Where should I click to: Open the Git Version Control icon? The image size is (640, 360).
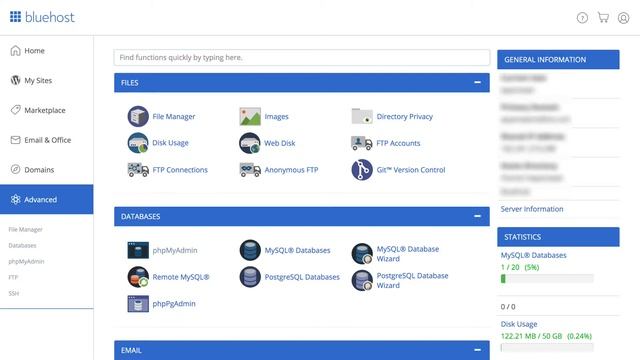[x=362, y=169]
